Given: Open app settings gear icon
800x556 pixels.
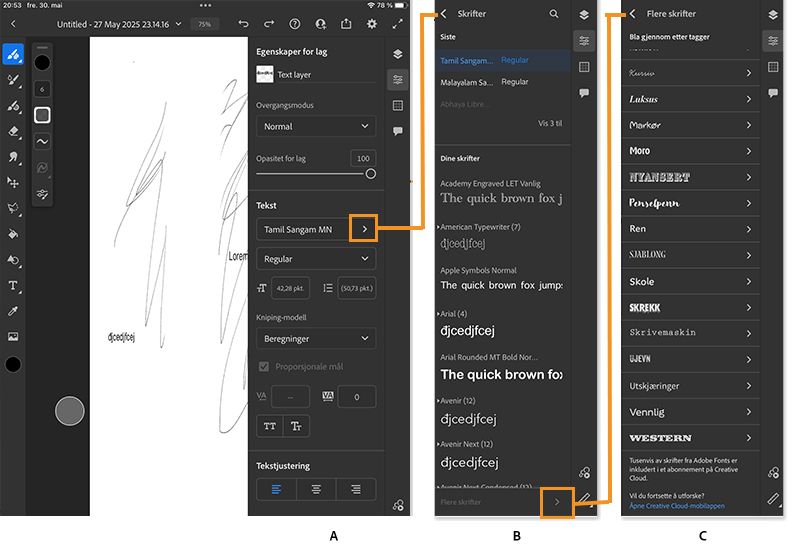Looking at the screenshot, I should (372, 23).
